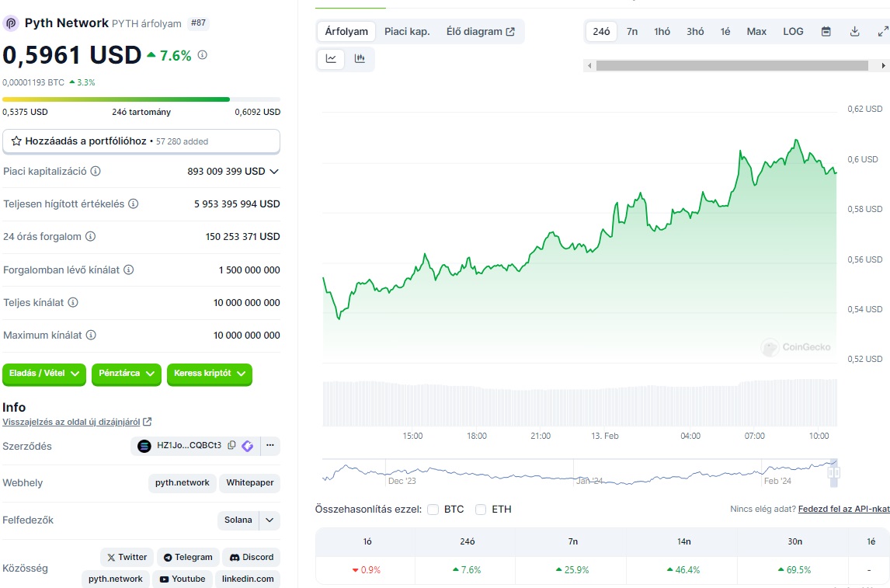This screenshot has width=890, height=588.
Task: Open the Telegram community link
Action: [188, 558]
